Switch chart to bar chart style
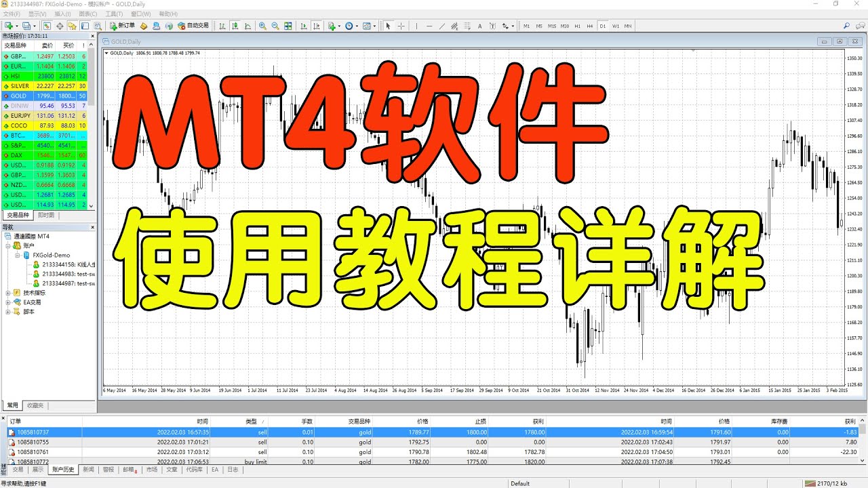 point(222,26)
